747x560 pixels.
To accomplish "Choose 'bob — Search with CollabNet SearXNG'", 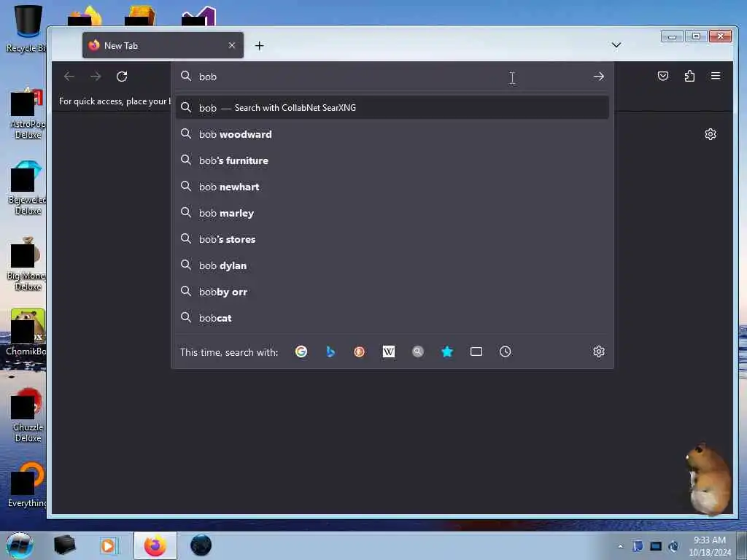I will click(392, 108).
